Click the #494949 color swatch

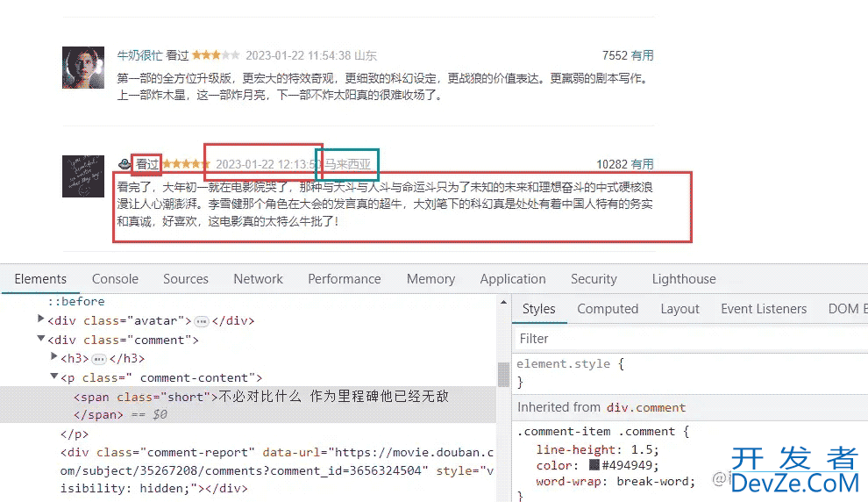point(594,464)
